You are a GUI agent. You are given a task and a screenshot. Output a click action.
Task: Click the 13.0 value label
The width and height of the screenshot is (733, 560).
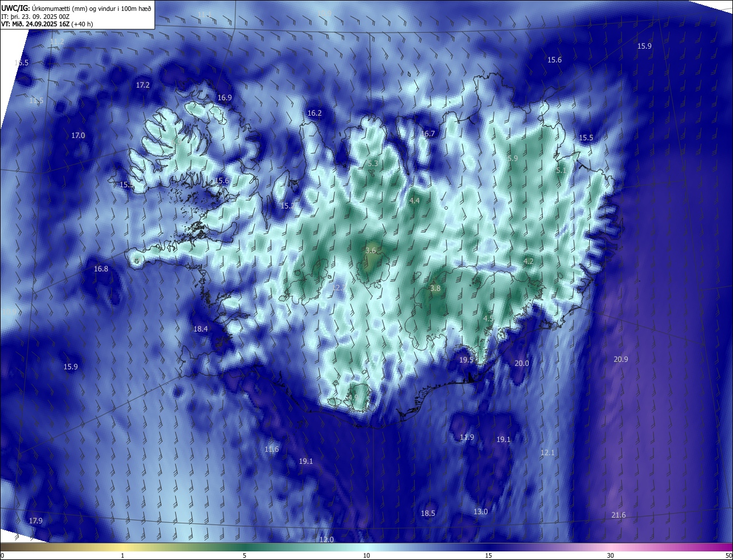(x=480, y=511)
